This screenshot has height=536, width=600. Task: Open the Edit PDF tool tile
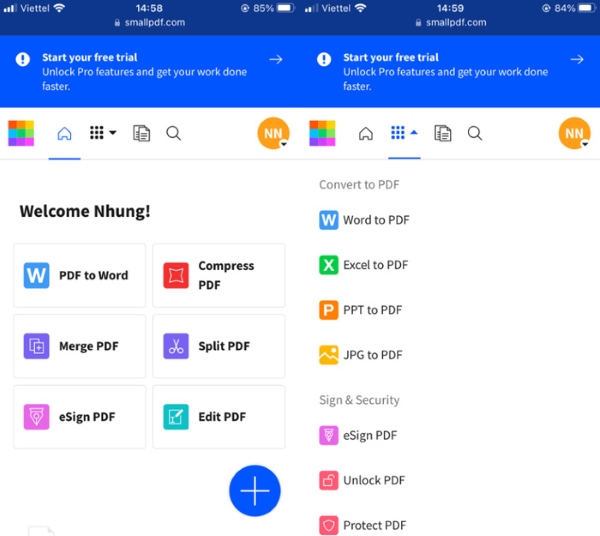[218, 417]
